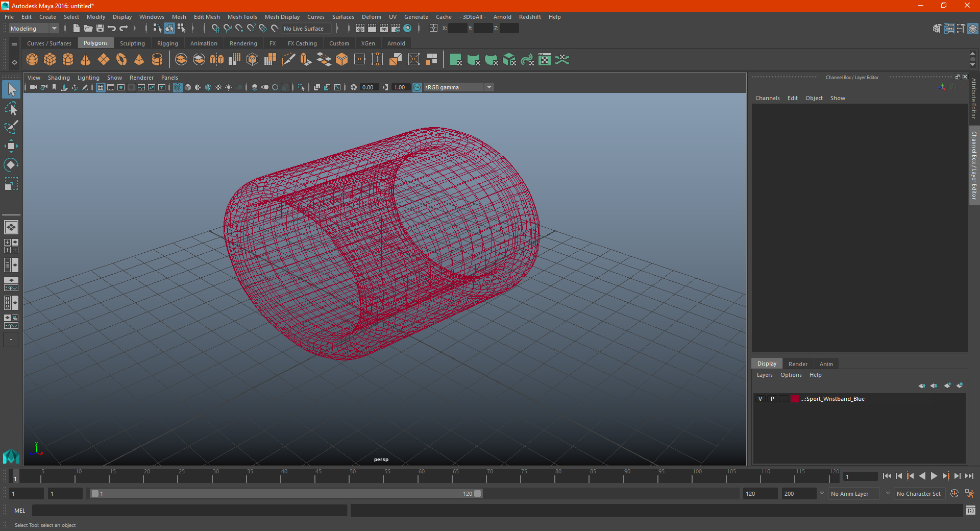
Task: Activate the Select tool in the toolbox
Action: click(x=11, y=90)
